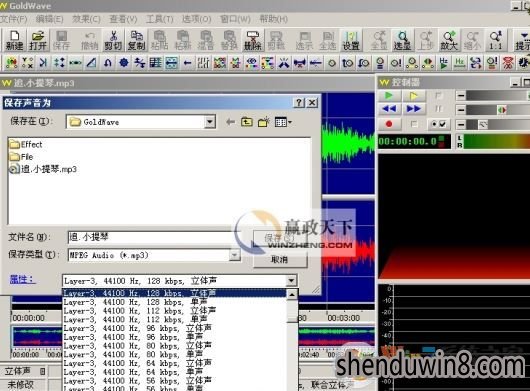Click the red coil effect icon
530x391 pixels.
508,63
